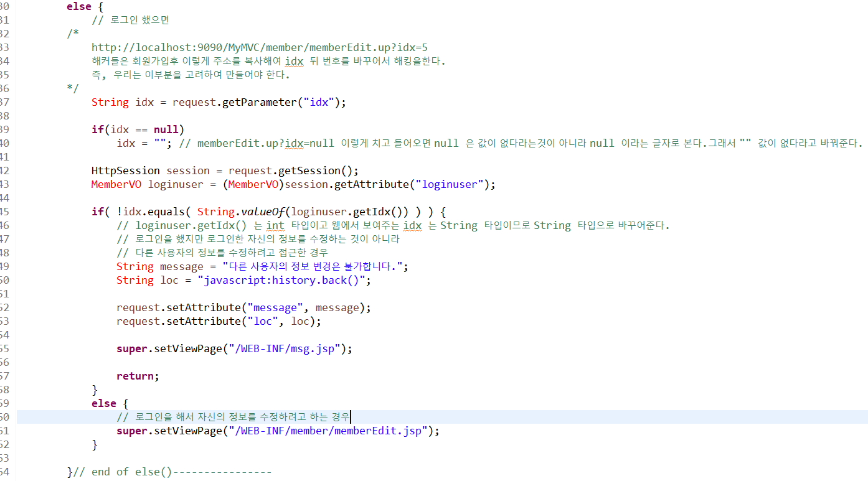The height and width of the screenshot is (481, 868).
Task: Click the comment line starting "해커들은 회원가입후"
Action: coord(268,61)
